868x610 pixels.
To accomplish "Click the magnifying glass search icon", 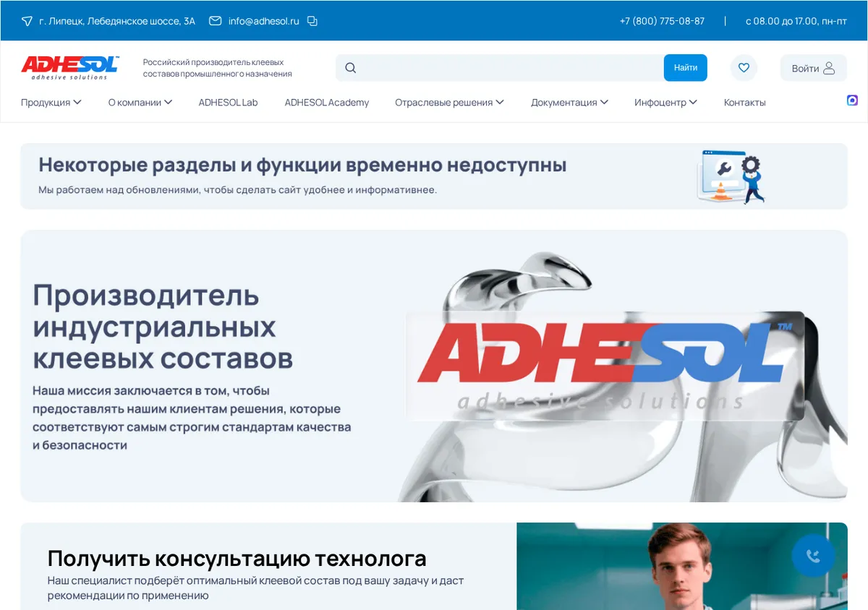I will 351,68.
